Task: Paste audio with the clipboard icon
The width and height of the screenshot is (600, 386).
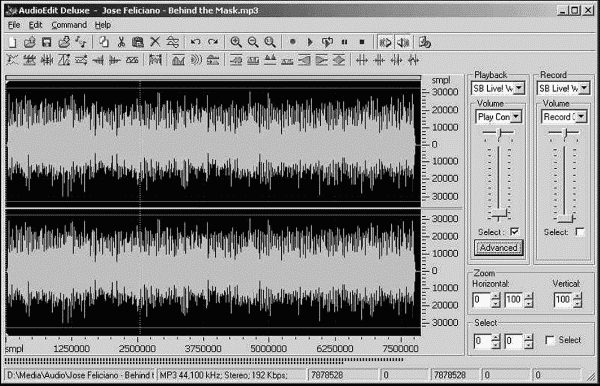Action: click(138, 42)
